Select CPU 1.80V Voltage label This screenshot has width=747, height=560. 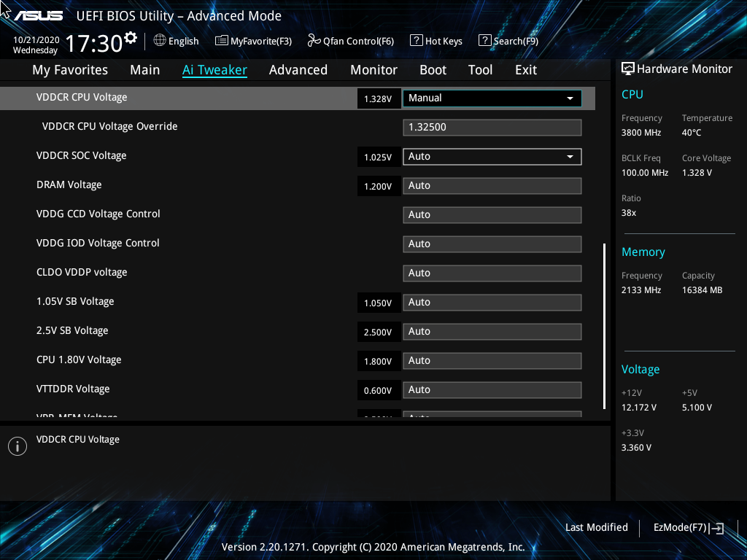click(x=79, y=360)
